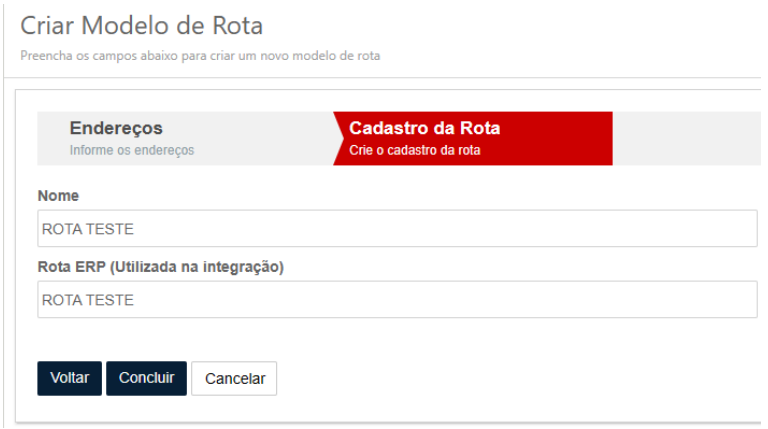
Task: Click the Preencha os campos abaixo description
Action: [x=200, y=55]
